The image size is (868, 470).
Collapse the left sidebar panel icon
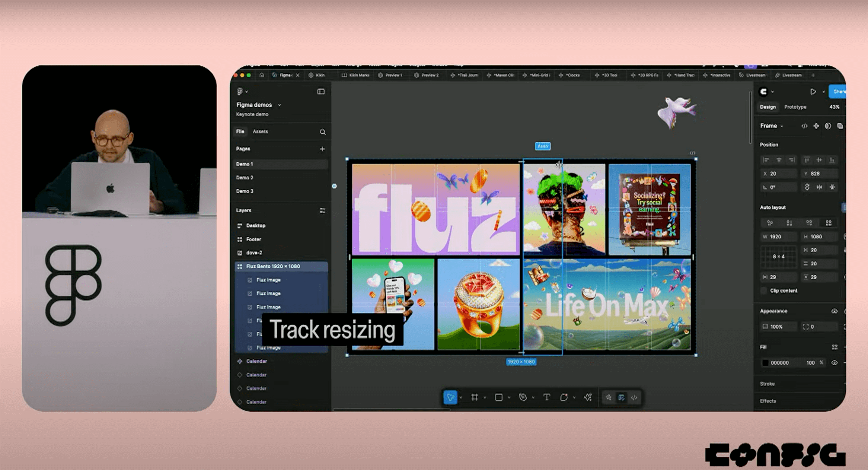tap(321, 92)
